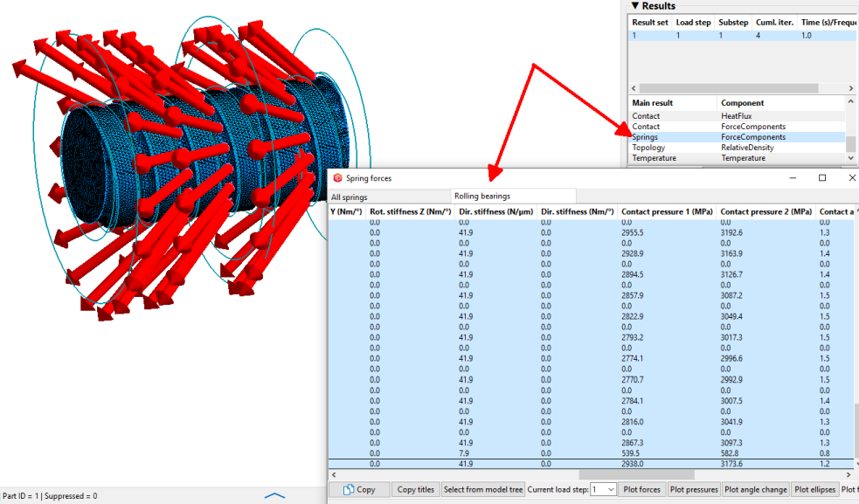The width and height of the screenshot is (859, 504).
Task: Click the Component column header
Action: 781,103
